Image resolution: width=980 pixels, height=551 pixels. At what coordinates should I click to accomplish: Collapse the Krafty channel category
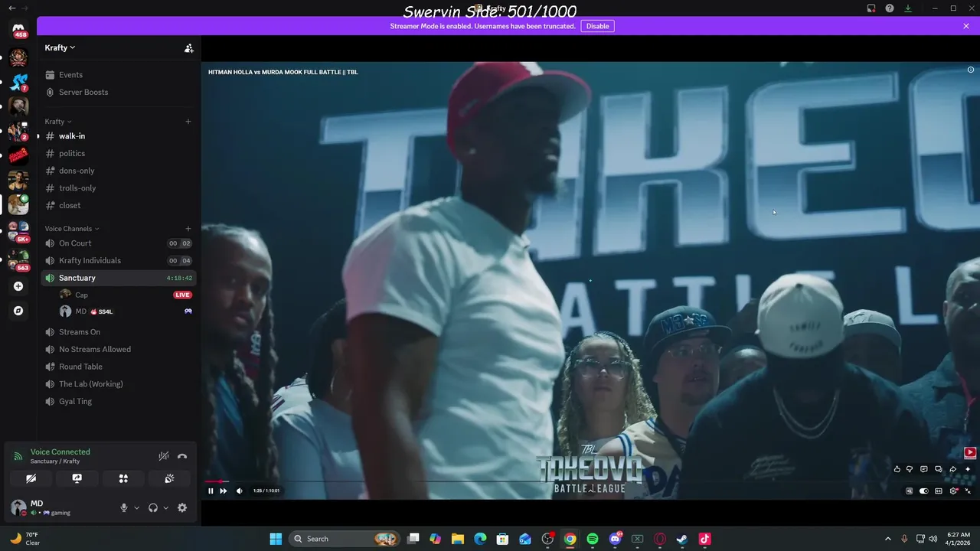click(x=57, y=122)
